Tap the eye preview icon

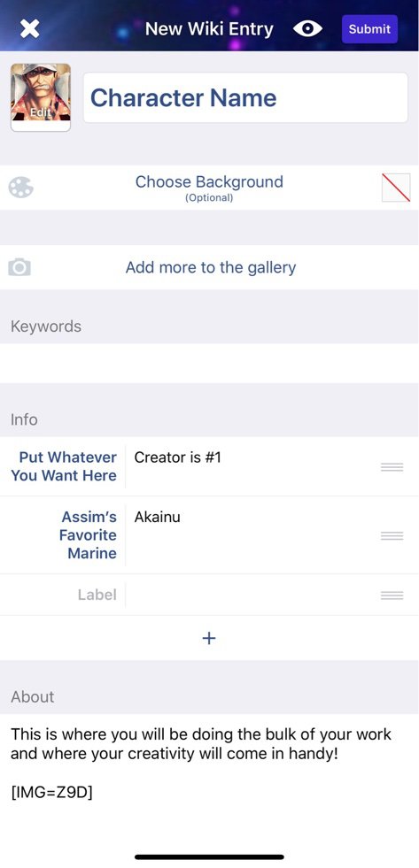coord(307,29)
